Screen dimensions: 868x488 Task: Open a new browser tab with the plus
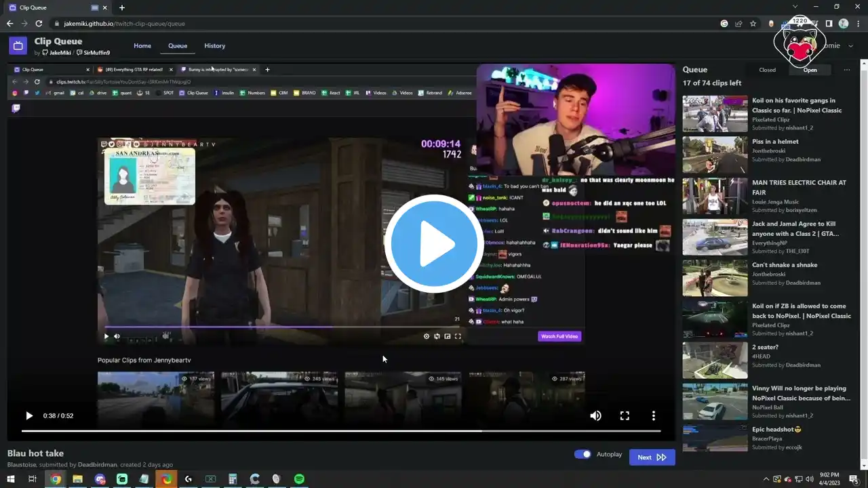[122, 7]
